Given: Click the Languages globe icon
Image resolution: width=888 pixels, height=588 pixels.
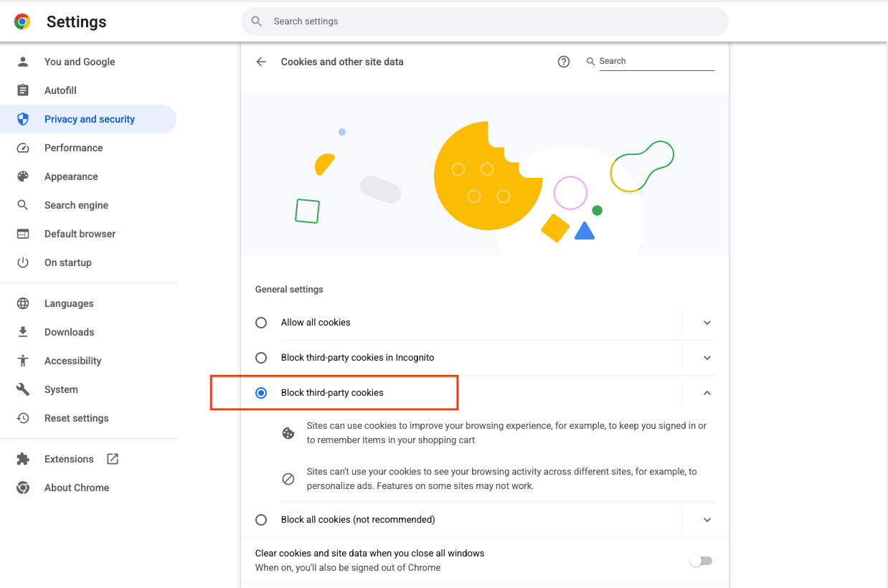Looking at the screenshot, I should 23,303.
